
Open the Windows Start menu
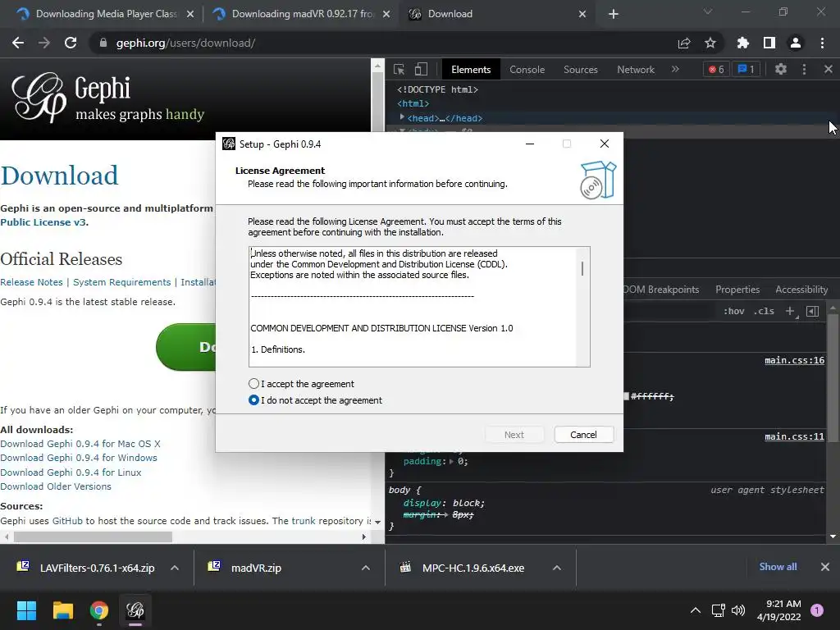coord(26,610)
